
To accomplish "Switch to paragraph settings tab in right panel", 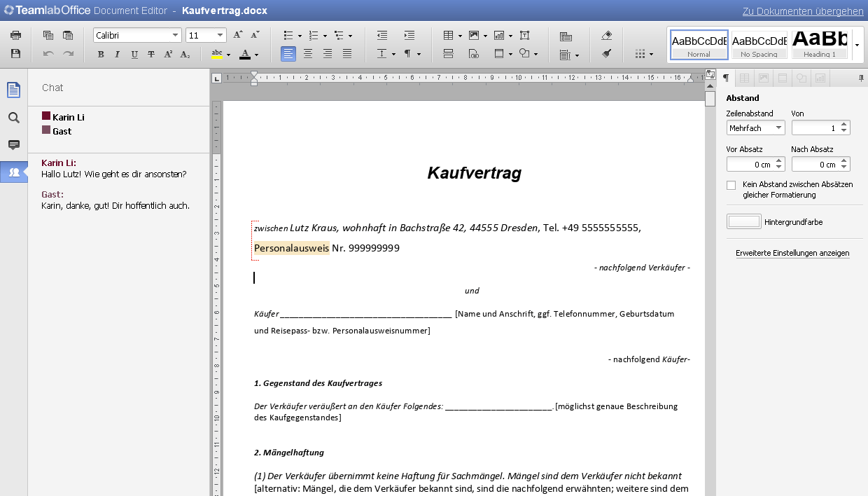I will 726,78.
